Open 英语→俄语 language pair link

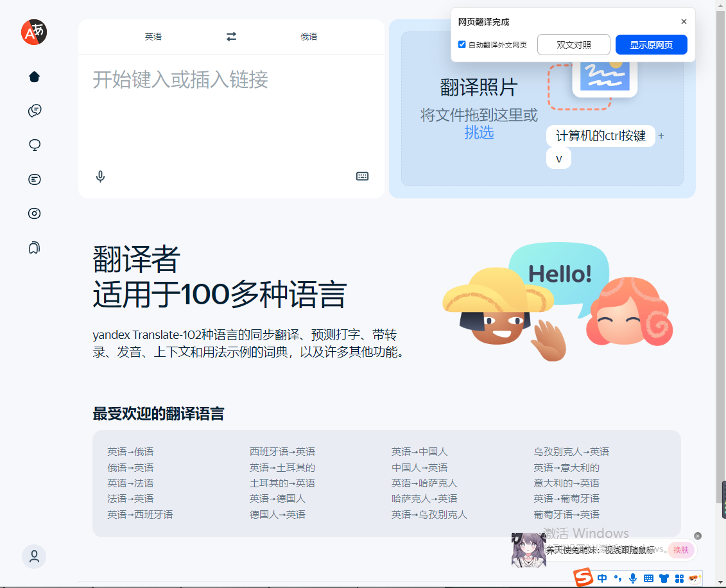click(130, 451)
